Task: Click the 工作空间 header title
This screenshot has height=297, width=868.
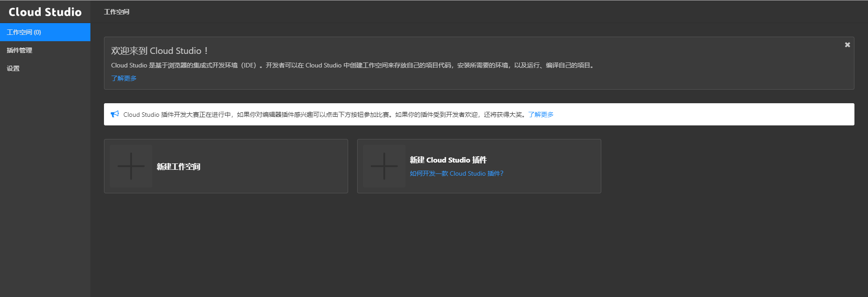Action: (x=117, y=12)
